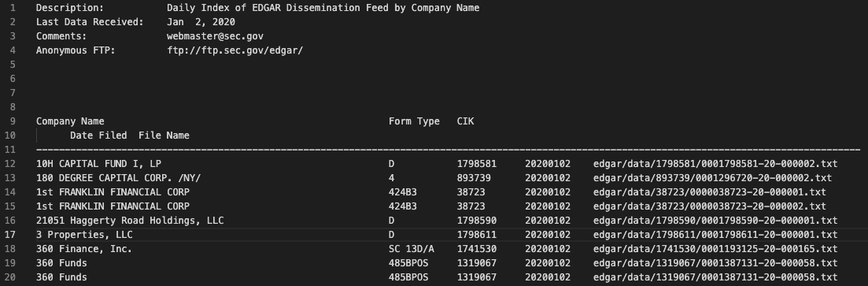Image resolution: width=868 pixels, height=286 pixels.
Task: Click the 'Company Name' column header
Action: click(70, 121)
